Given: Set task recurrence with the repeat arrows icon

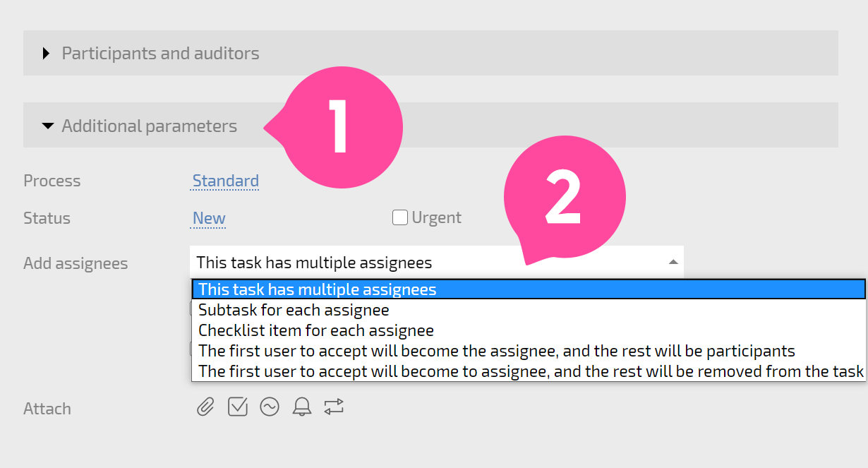Looking at the screenshot, I should click(x=334, y=406).
